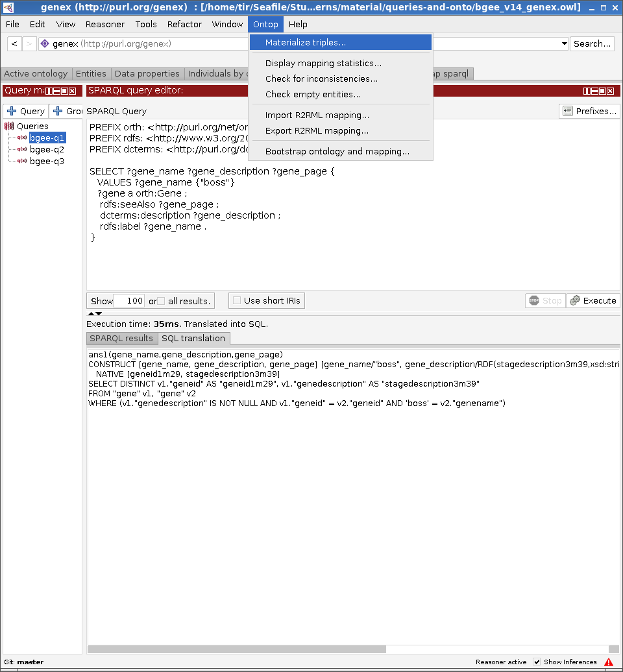Toggle Show Inferences checkbox

[x=537, y=662]
